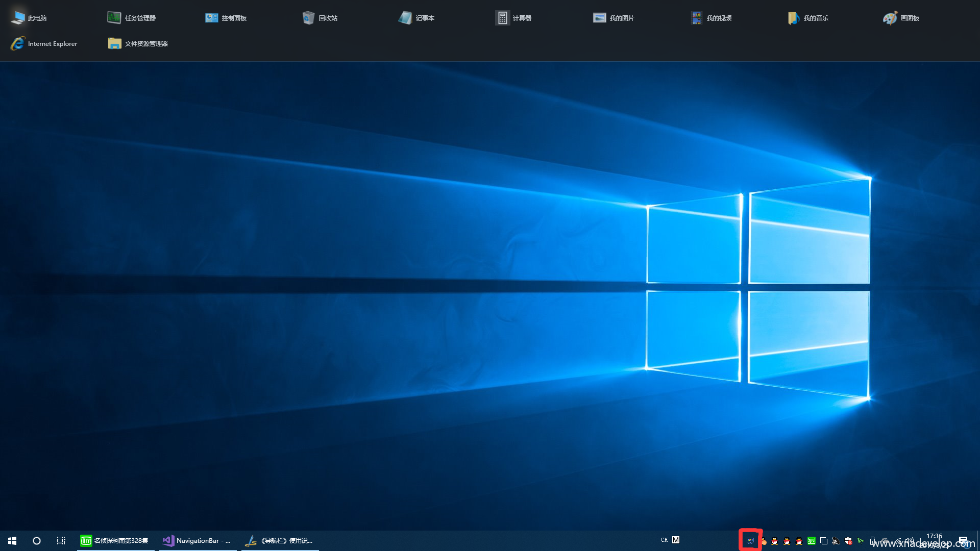This screenshot has height=551, width=980.
Task: Toggle the CH input language indicator
Action: [664, 540]
